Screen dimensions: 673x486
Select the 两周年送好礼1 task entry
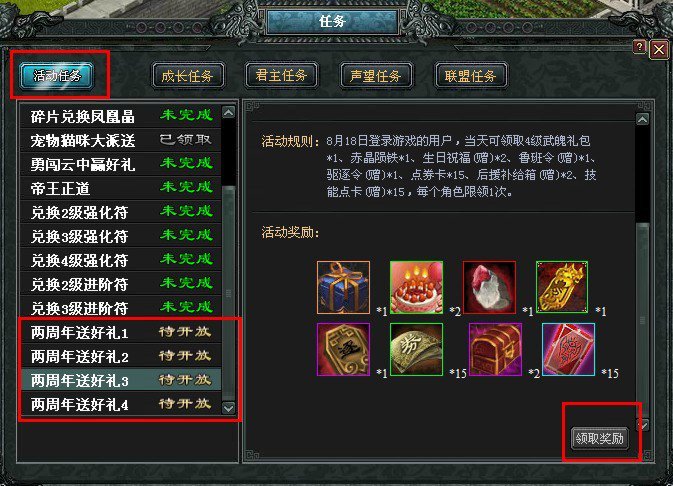(x=121, y=332)
